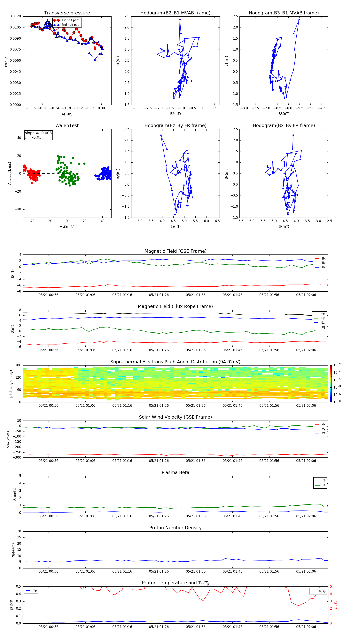351x644 pixels.
Task: Click the 'Suprathermal Electrons Pitch Angle Distribution' title
Action: click(175, 362)
